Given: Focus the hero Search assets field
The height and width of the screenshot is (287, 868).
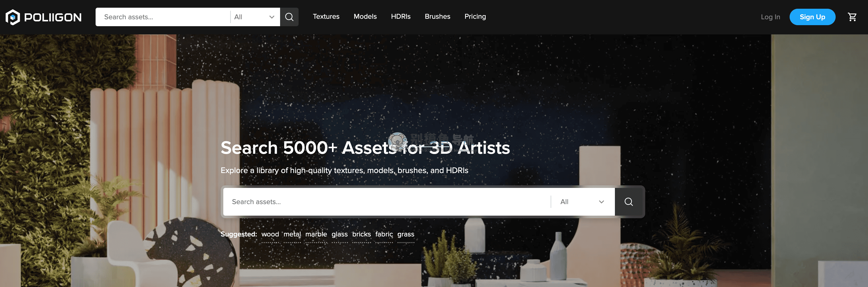Looking at the screenshot, I should [387, 202].
